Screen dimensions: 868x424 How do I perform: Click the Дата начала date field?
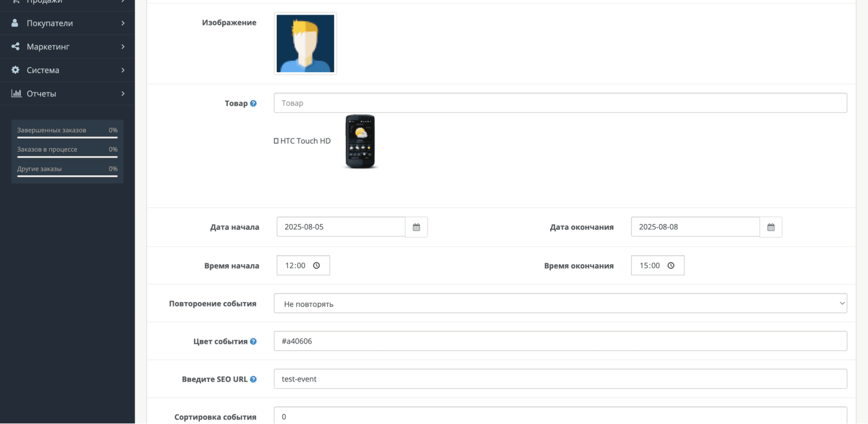coord(341,227)
